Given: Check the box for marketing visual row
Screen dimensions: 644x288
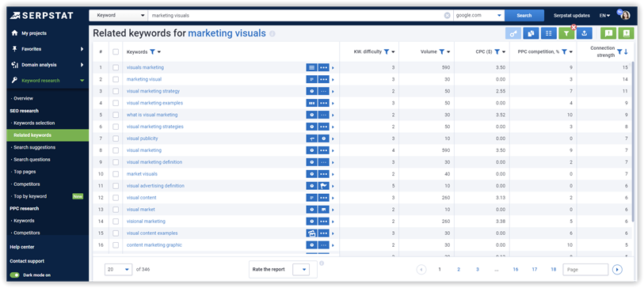Looking at the screenshot, I should point(116,79).
